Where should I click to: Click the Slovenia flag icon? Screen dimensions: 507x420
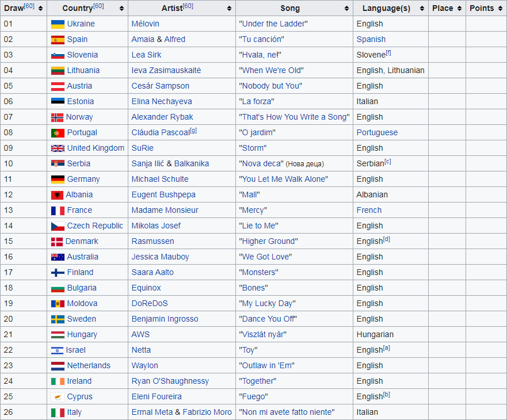pyautogui.click(x=58, y=55)
